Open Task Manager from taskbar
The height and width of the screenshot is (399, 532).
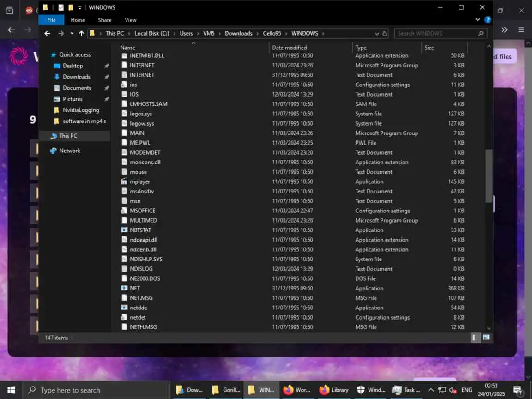coord(406,390)
